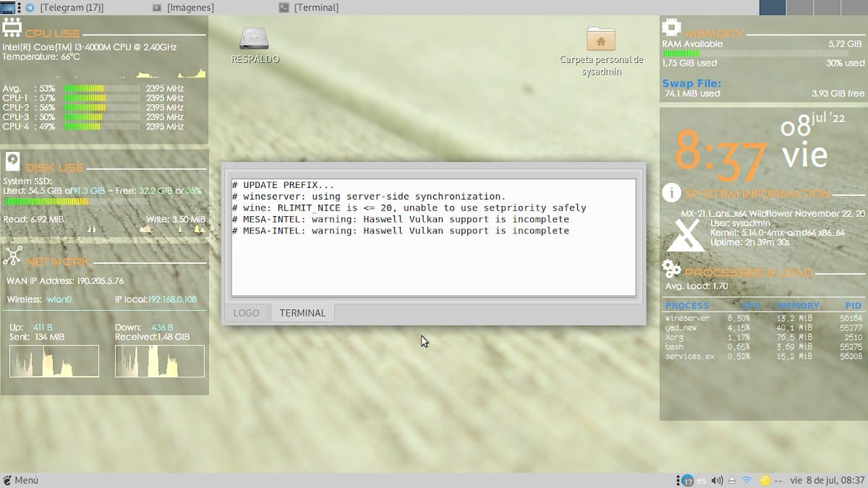868x488 pixels.
Task: Click the wine RLIMIT_NICE warning line
Action: pos(409,208)
